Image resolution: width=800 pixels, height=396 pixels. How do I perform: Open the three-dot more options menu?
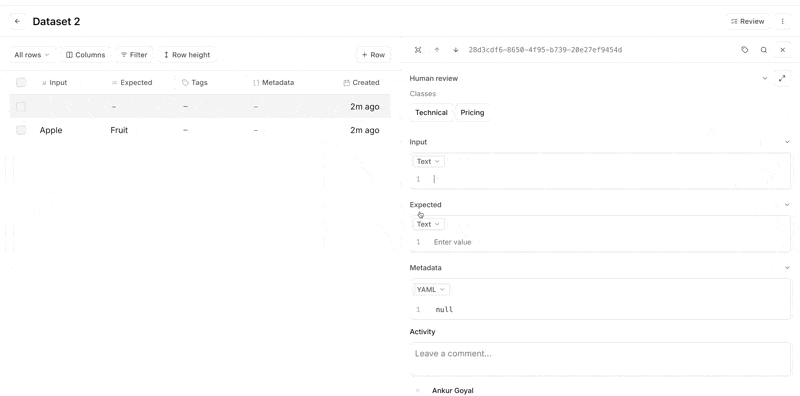click(x=783, y=21)
